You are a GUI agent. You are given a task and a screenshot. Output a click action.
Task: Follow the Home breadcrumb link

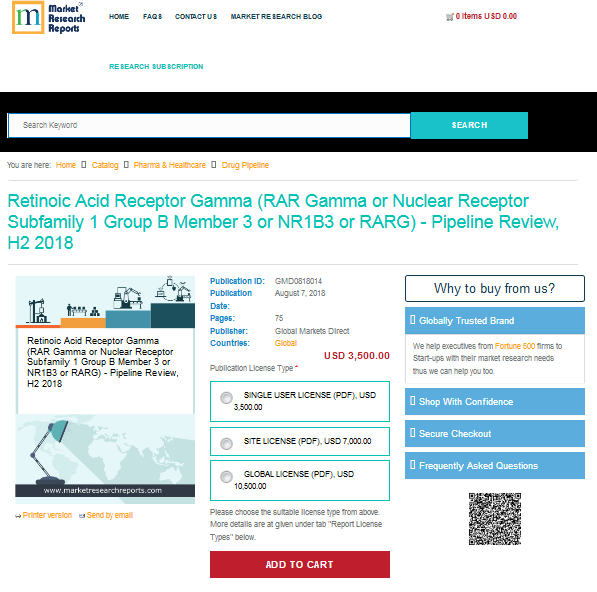(x=66, y=165)
